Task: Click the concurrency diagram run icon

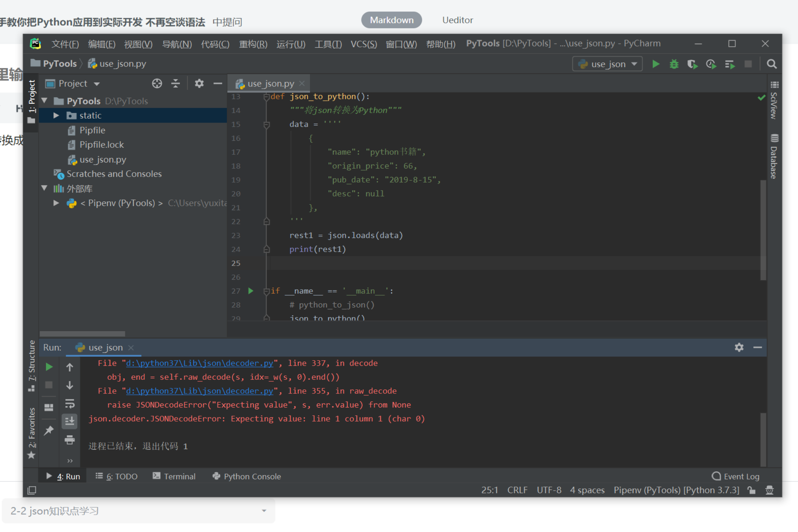Action: (x=730, y=64)
